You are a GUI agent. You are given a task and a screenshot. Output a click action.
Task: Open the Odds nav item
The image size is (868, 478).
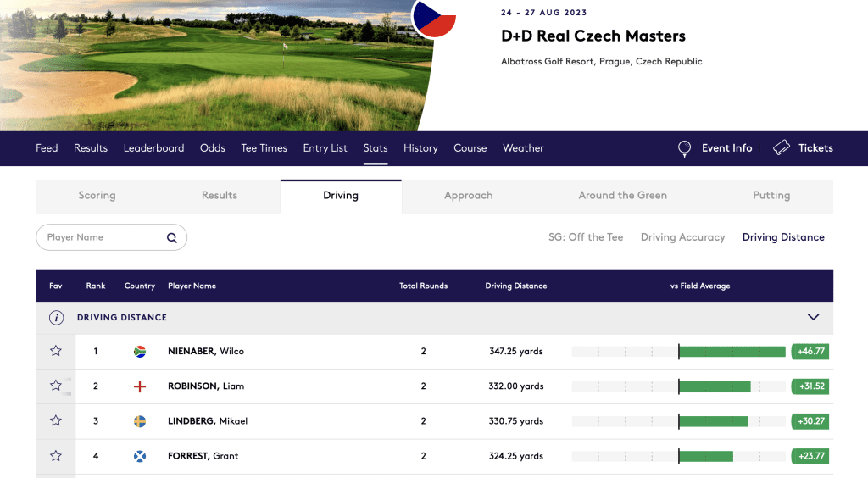(x=213, y=147)
